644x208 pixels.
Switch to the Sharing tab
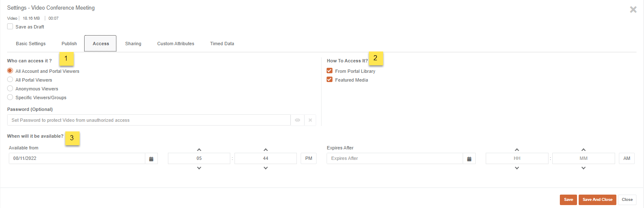(x=133, y=44)
